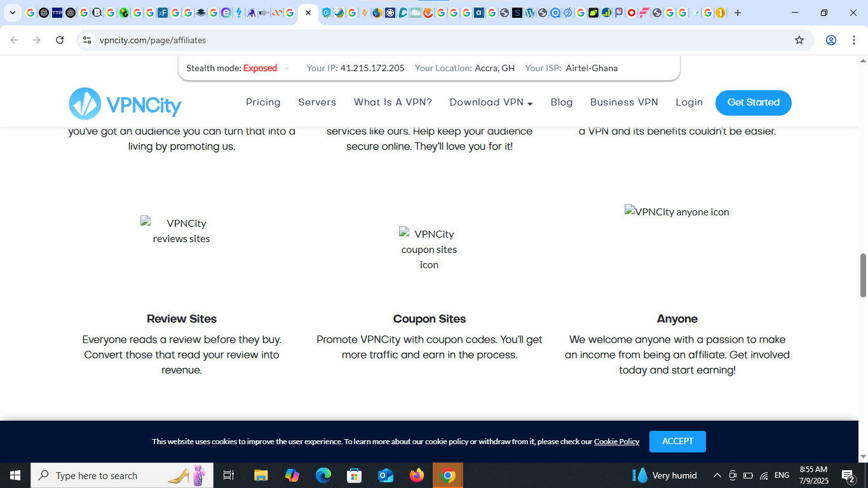868x488 pixels.
Task: Check the battery status tray icon
Action: click(x=749, y=475)
